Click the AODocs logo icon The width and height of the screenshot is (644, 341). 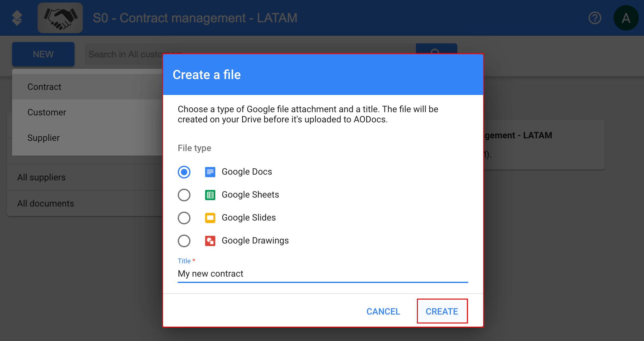(x=17, y=18)
